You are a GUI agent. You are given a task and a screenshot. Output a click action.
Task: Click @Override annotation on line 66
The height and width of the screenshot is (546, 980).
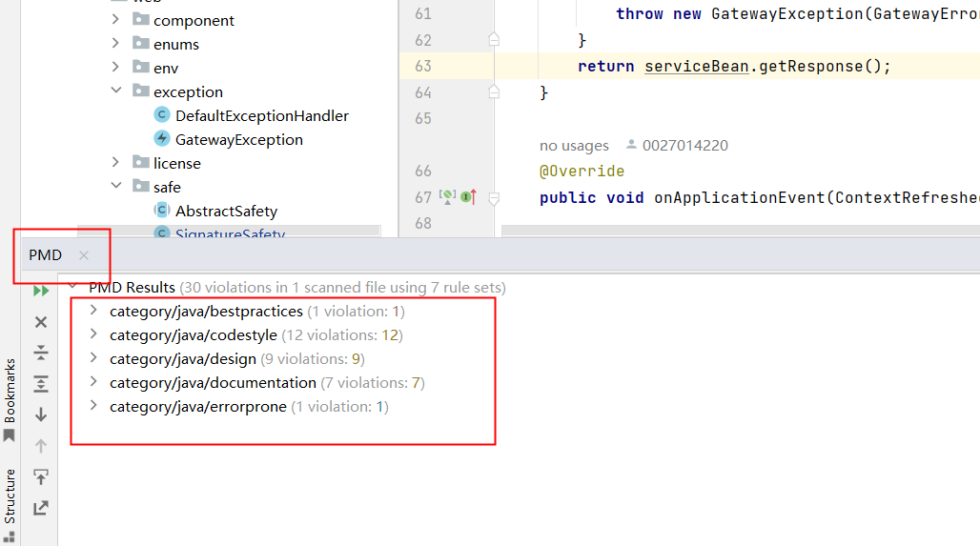pyautogui.click(x=582, y=172)
